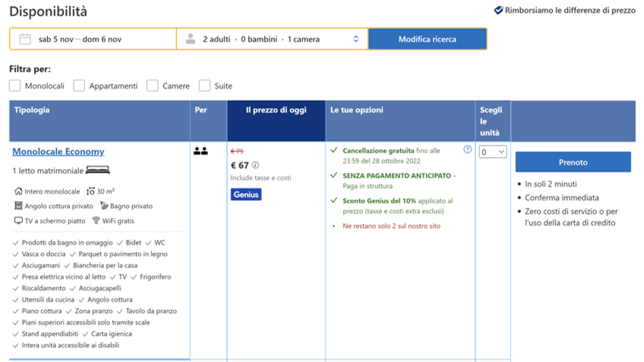Click the double bed icon

98,170
